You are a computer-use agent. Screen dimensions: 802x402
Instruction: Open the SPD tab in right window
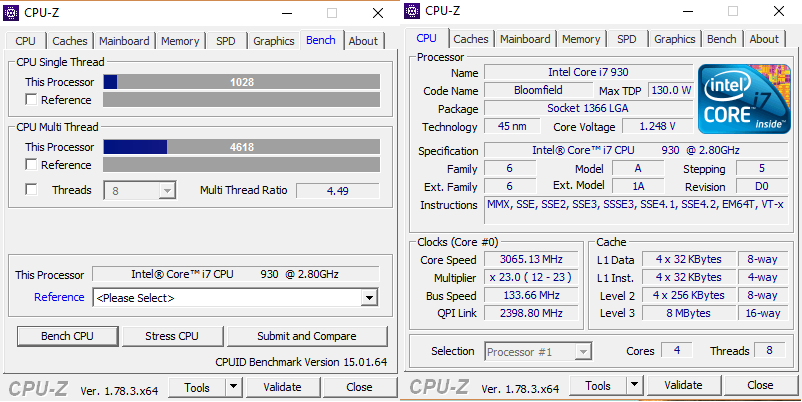coord(626,39)
